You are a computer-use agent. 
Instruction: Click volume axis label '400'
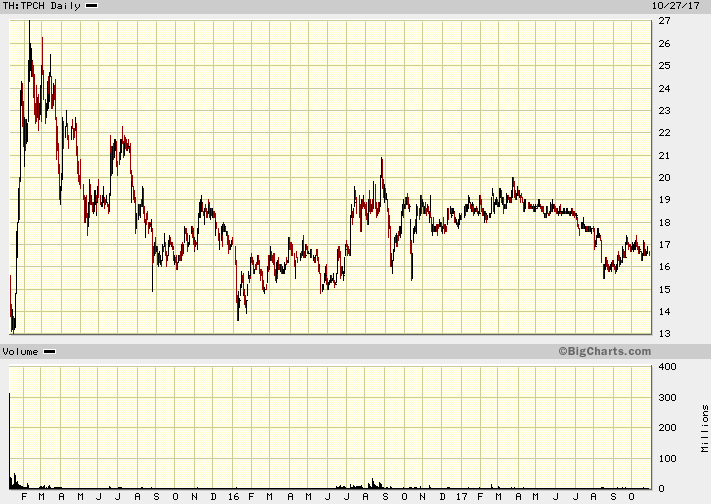667,367
